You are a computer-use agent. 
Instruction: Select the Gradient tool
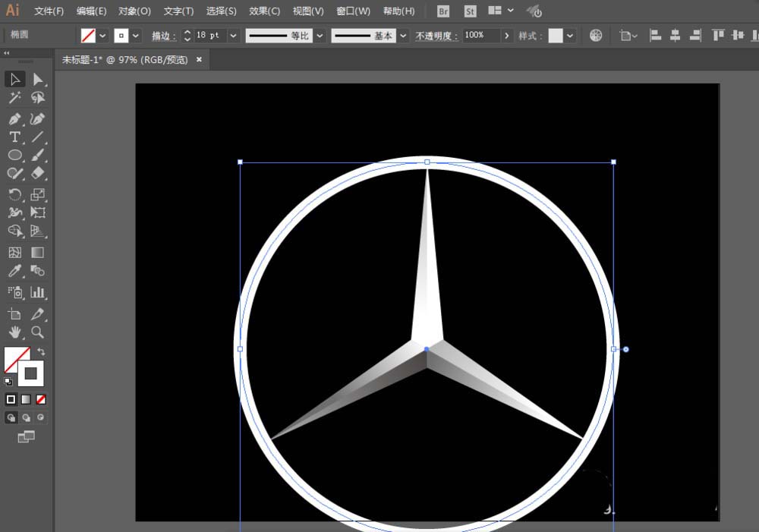coord(37,253)
